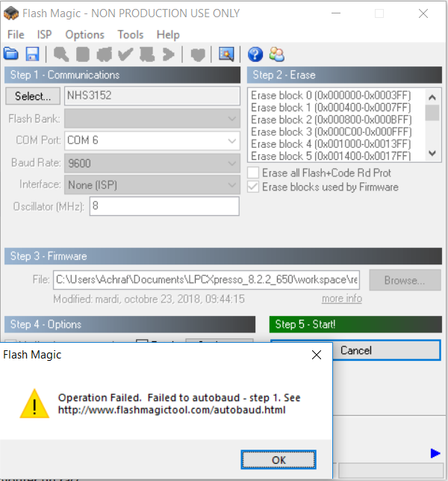This screenshot has height=481, width=448.
Task: Open the File menu
Action: (16, 34)
